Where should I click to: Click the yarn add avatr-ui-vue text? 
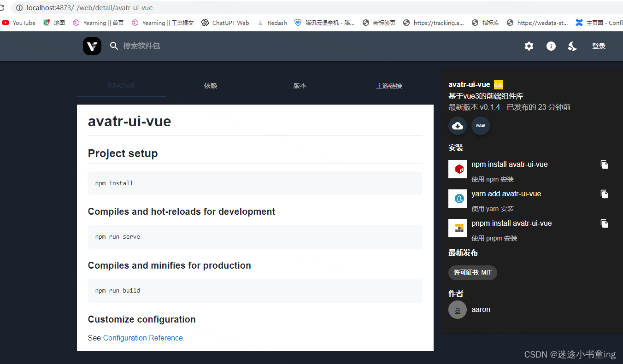coord(506,194)
